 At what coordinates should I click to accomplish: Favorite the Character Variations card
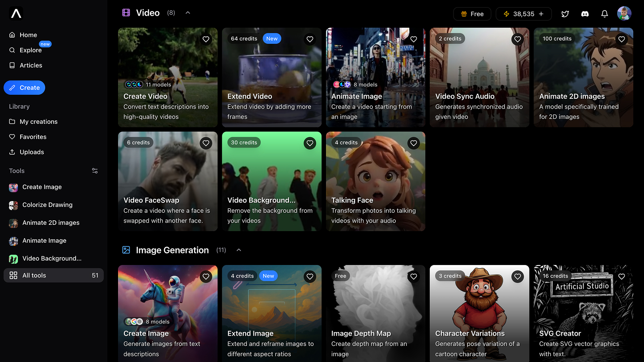pyautogui.click(x=517, y=277)
